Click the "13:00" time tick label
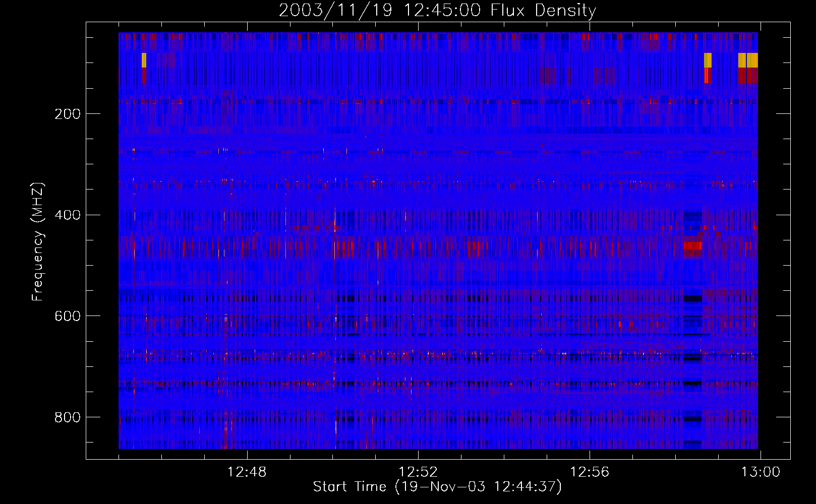 761,472
